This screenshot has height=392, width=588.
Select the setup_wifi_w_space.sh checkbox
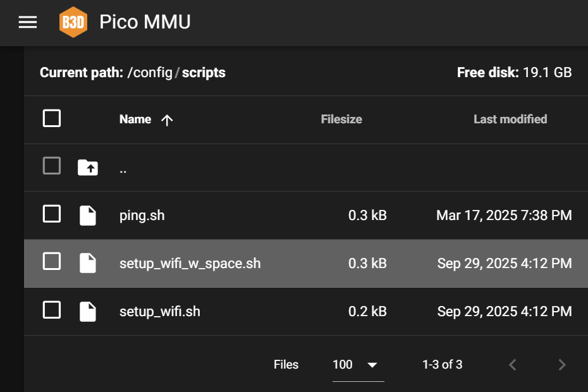(x=52, y=261)
